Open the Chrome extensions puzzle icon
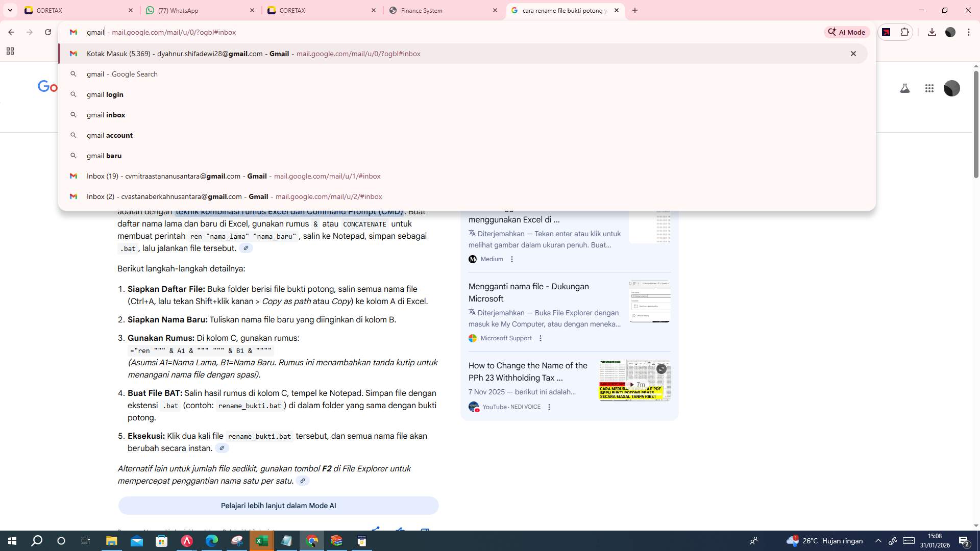 coord(904,32)
